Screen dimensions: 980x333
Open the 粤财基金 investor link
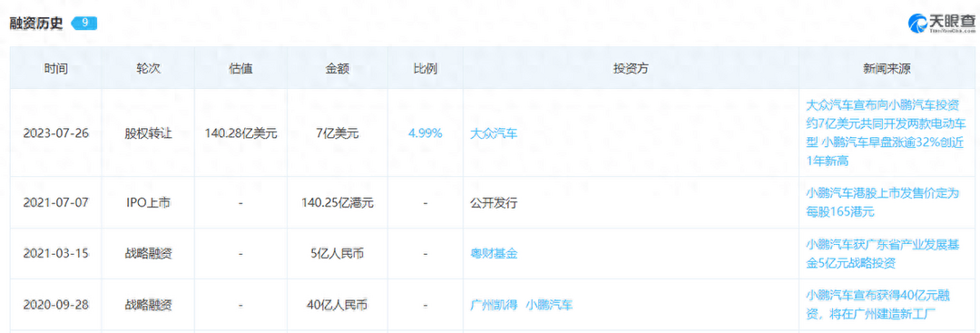point(494,254)
